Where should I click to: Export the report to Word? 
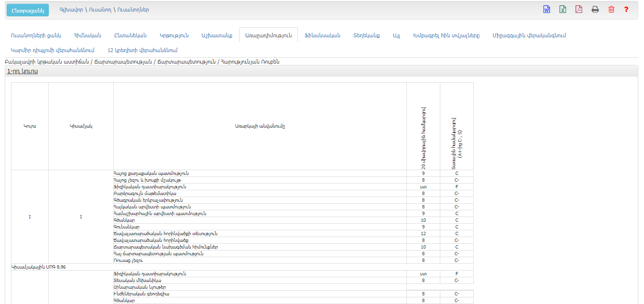click(x=547, y=10)
